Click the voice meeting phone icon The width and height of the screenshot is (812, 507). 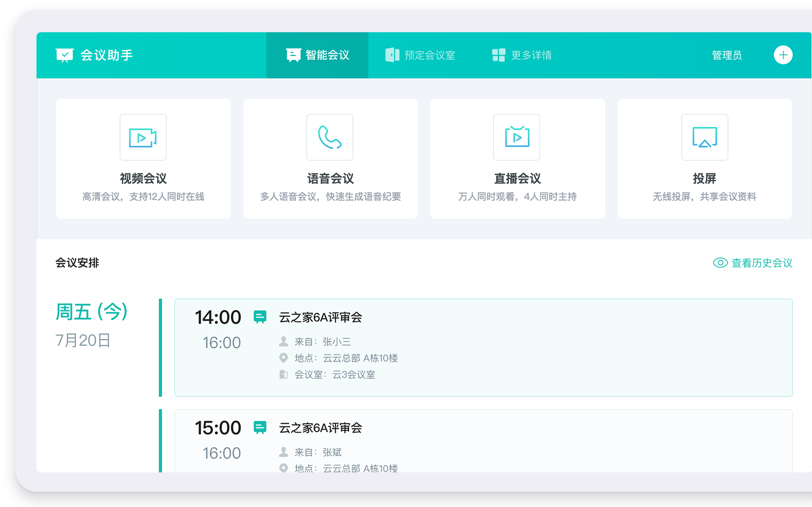329,137
